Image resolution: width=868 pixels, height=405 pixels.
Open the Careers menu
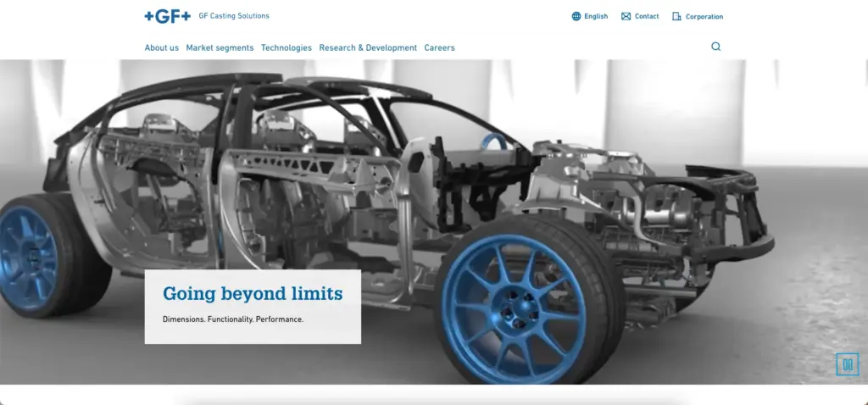(439, 47)
